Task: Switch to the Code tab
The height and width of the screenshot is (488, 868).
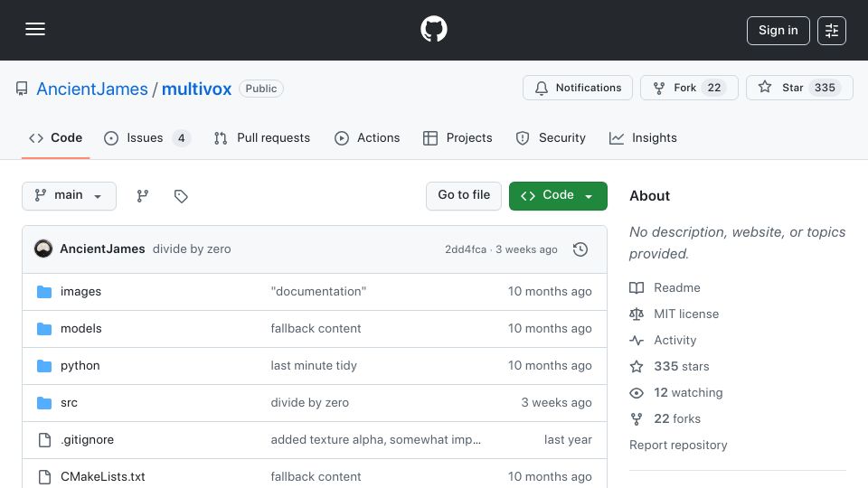Action: pos(55,137)
